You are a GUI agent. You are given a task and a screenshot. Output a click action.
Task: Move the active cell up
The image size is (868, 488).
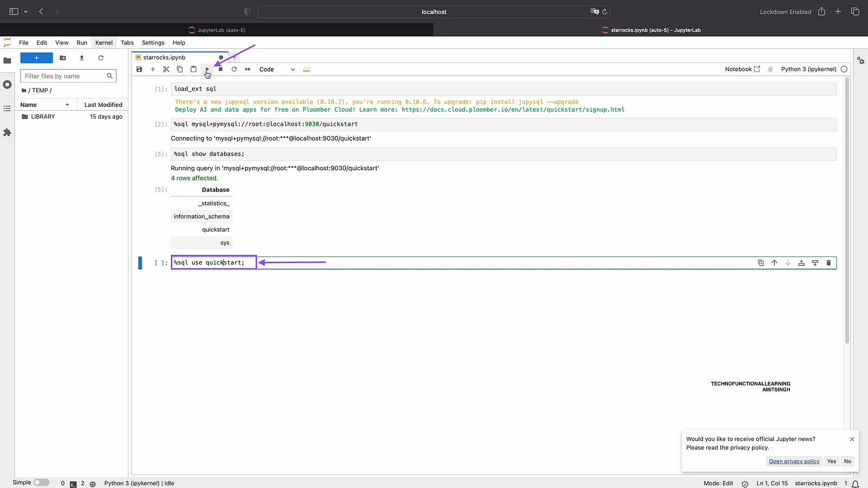point(774,263)
